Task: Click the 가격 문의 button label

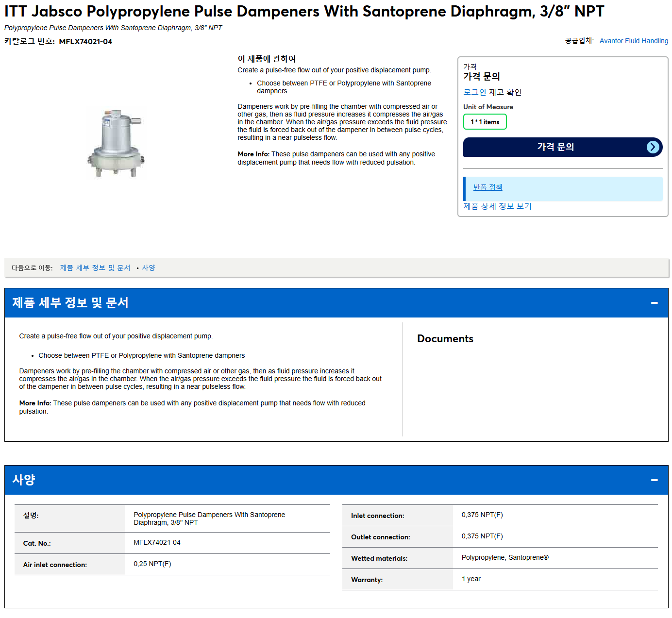Action: click(x=555, y=147)
